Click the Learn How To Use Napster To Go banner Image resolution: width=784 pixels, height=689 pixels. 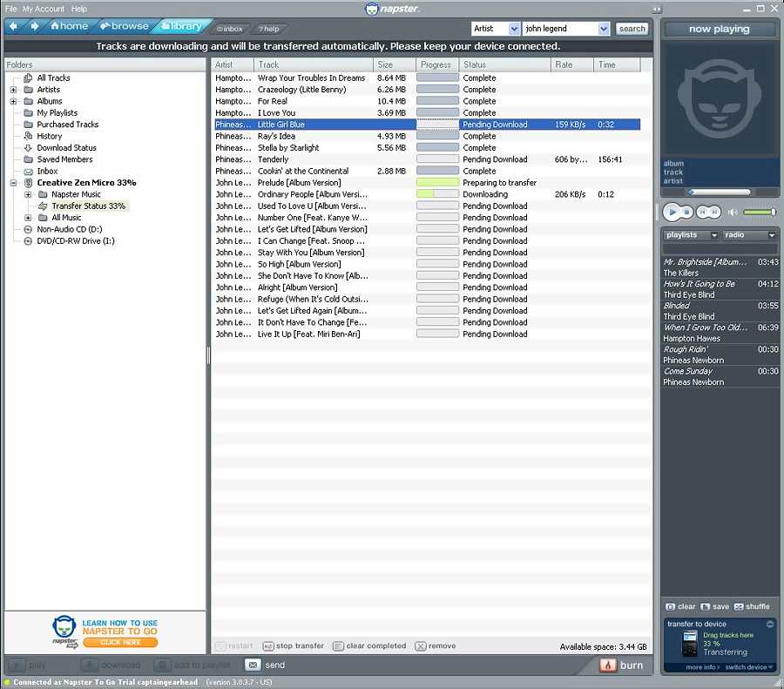pyautogui.click(x=105, y=632)
